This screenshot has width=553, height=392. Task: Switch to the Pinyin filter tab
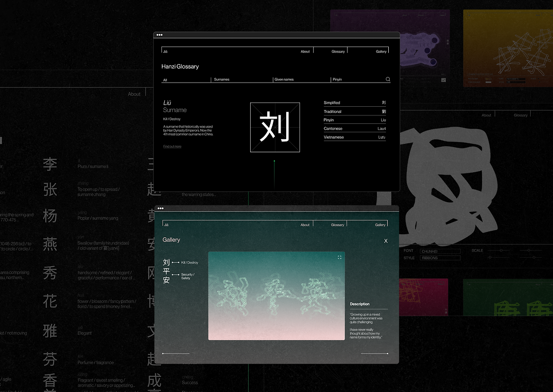pyautogui.click(x=337, y=80)
